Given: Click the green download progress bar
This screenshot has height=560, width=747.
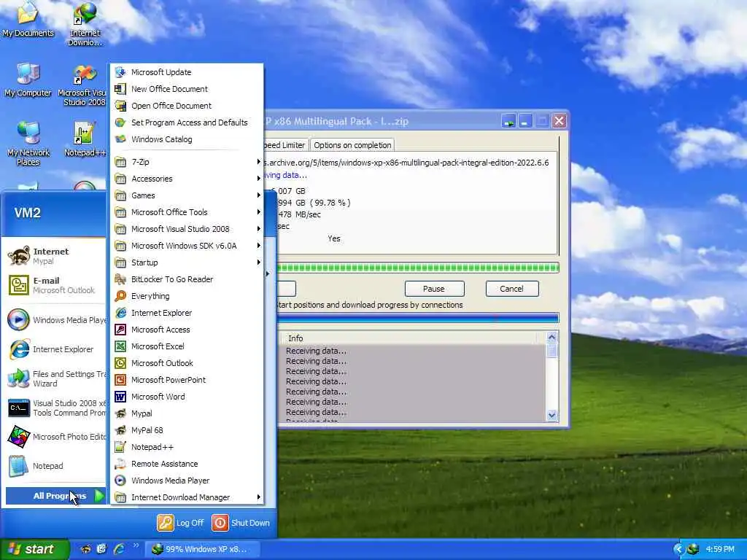Looking at the screenshot, I should coord(417,267).
